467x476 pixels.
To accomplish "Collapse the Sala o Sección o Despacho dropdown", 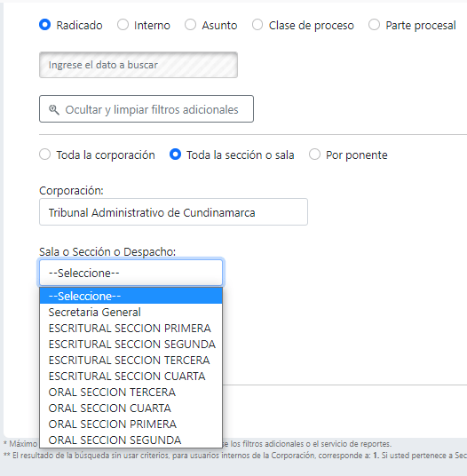I will (131, 273).
